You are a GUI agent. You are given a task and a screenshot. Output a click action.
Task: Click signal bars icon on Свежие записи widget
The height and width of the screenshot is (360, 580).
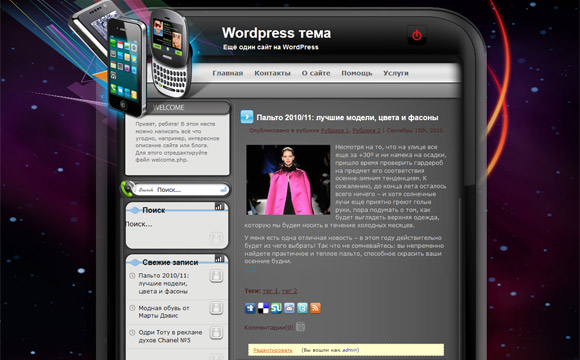pos(219,258)
